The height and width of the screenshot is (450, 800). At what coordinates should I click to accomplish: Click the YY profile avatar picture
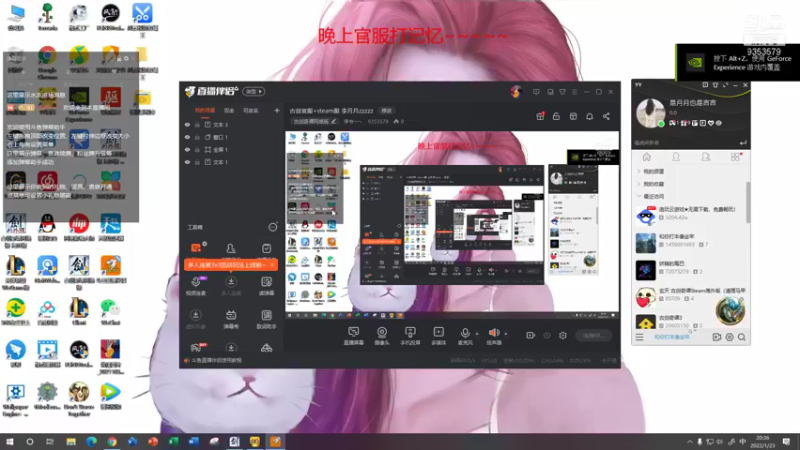pos(651,112)
